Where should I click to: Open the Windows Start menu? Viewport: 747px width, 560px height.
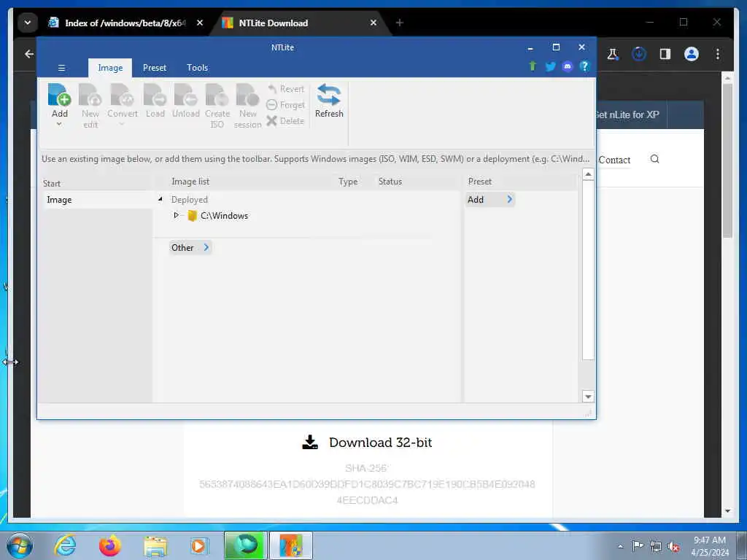pos(20,545)
